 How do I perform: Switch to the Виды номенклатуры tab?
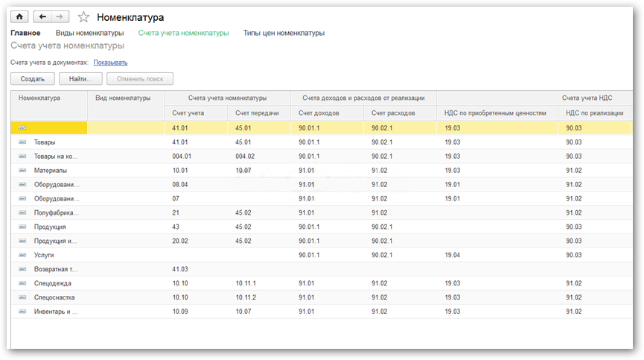point(89,33)
